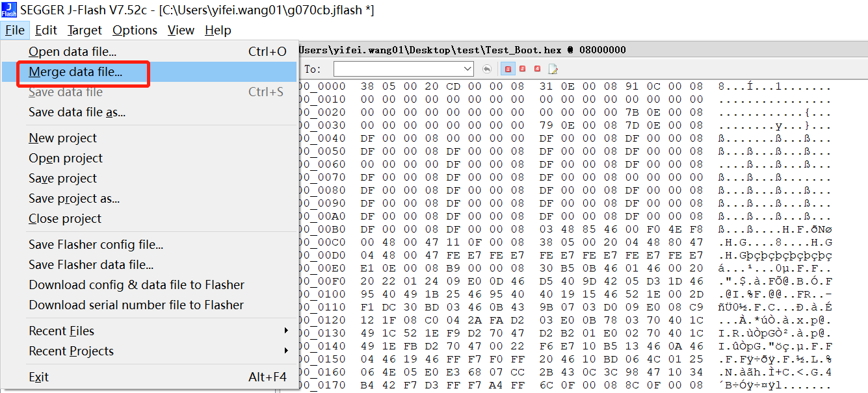Click hex byte B4 starting the last row

coord(367,385)
